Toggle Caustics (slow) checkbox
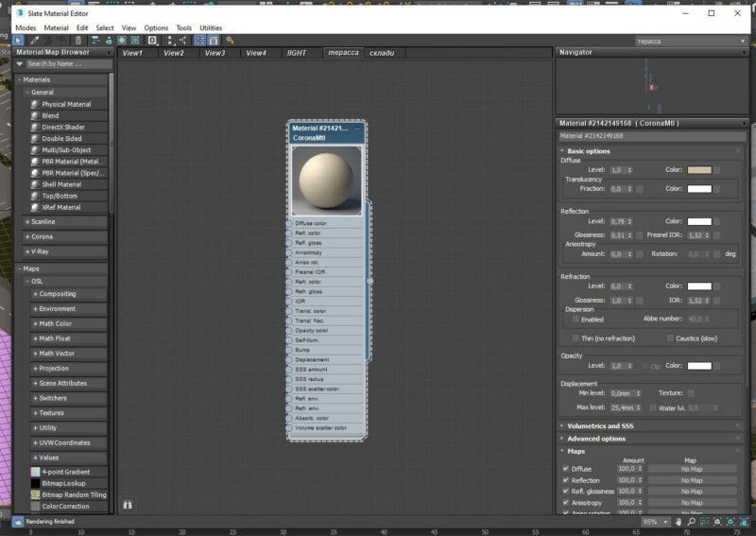The width and height of the screenshot is (756, 536). click(x=670, y=338)
